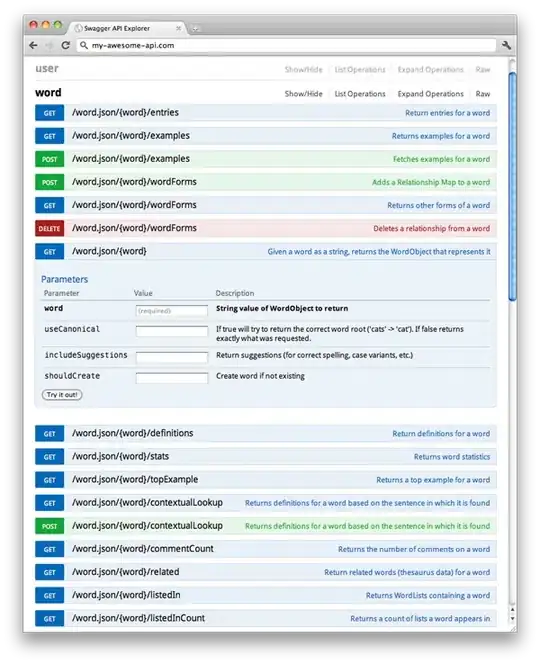Close the Swagger API Explorer tab
The image size is (540, 664).
click(x=179, y=28)
